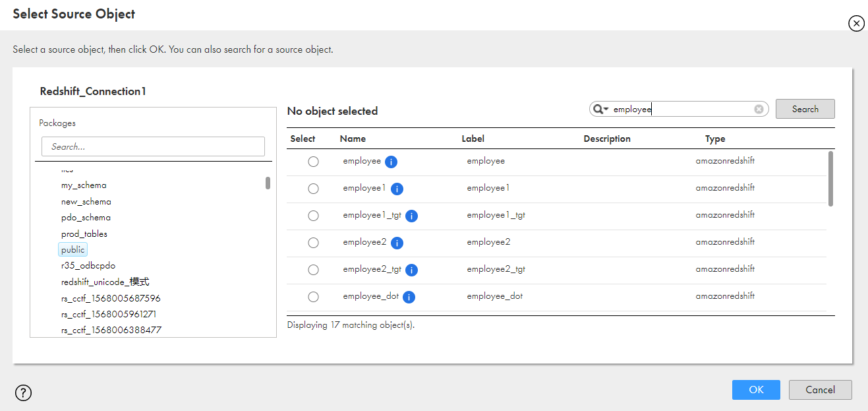Open info icon next to employee_dot

(409, 296)
